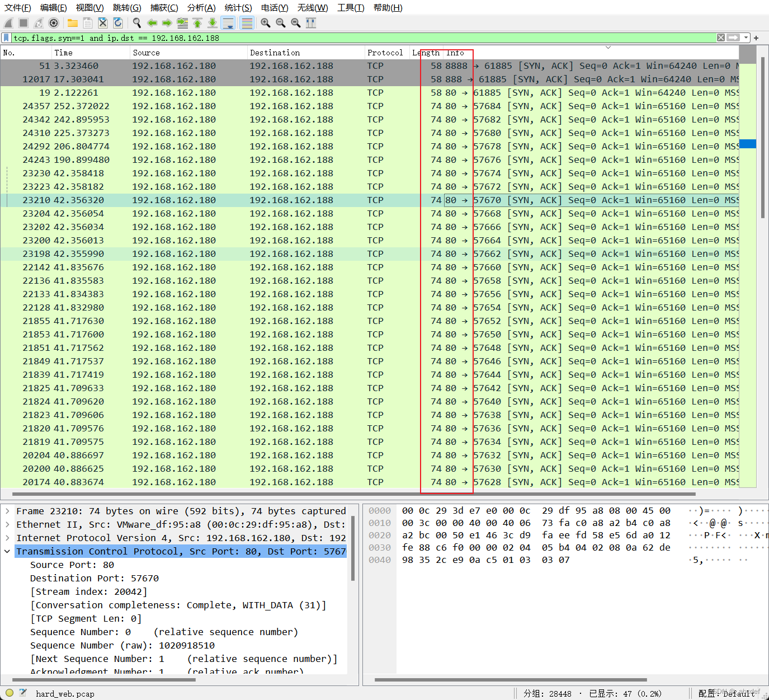The height and width of the screenshot is (700, 769).
Task: Open the filter history dropdown arrow
Action: [746, 38]
